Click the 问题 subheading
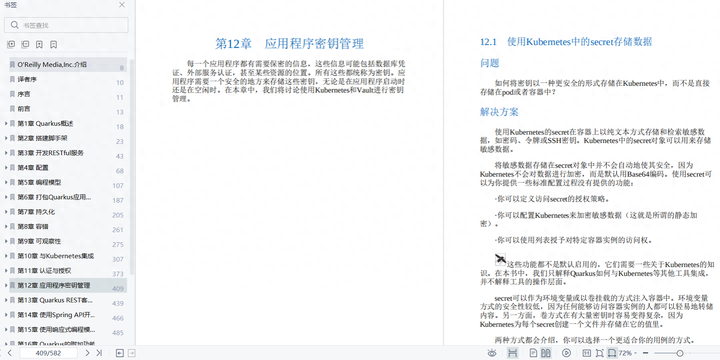The width and height of the screenshot is (720, 360). (489, 63)
